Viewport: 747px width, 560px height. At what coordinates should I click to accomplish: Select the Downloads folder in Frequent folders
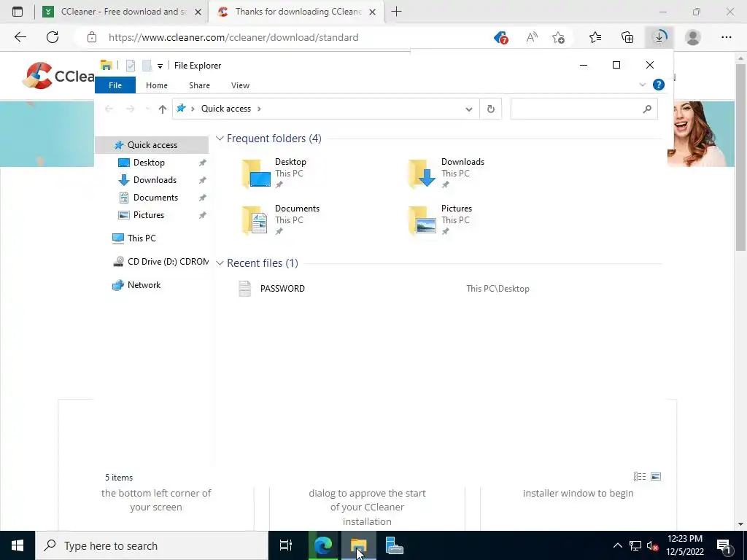tap(446, 174)
